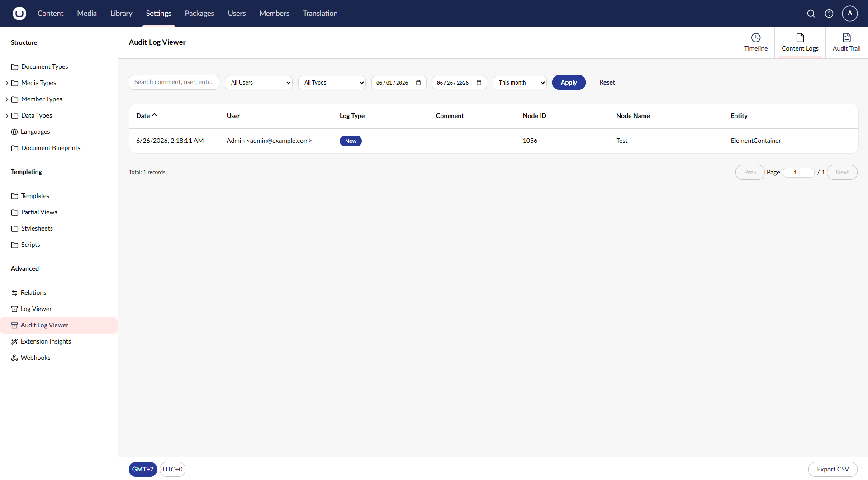The width and height of the screenshot is (868, 480).
Task: Open the search magnifier icon
Action: (811, 14)
